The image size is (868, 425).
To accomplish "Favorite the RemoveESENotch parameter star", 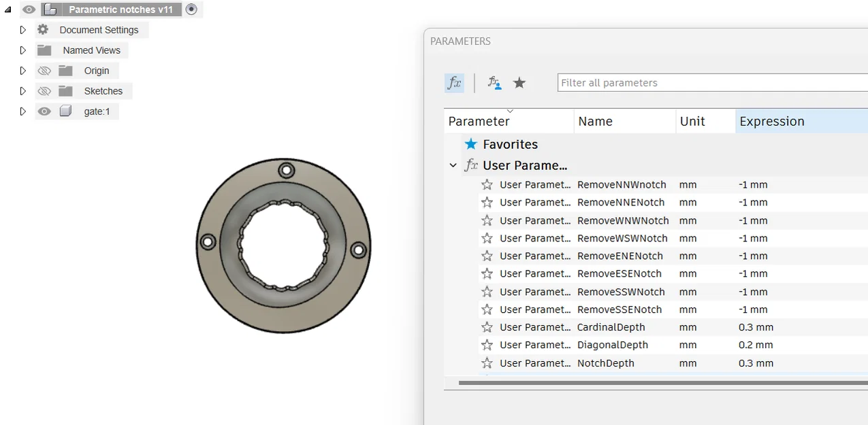I will (x=487, y=273).
